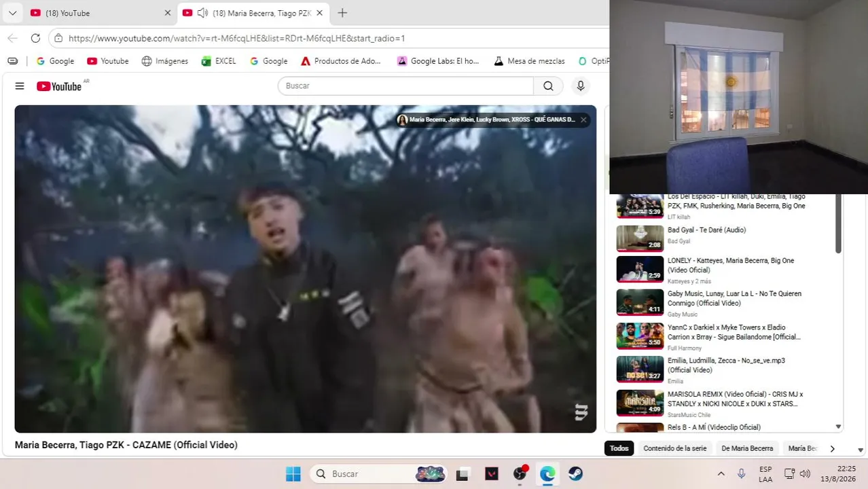Expand the tab search dropdown arrow
Image resolution: width=868 pixels, height=489 pixels.
[12, 13]
